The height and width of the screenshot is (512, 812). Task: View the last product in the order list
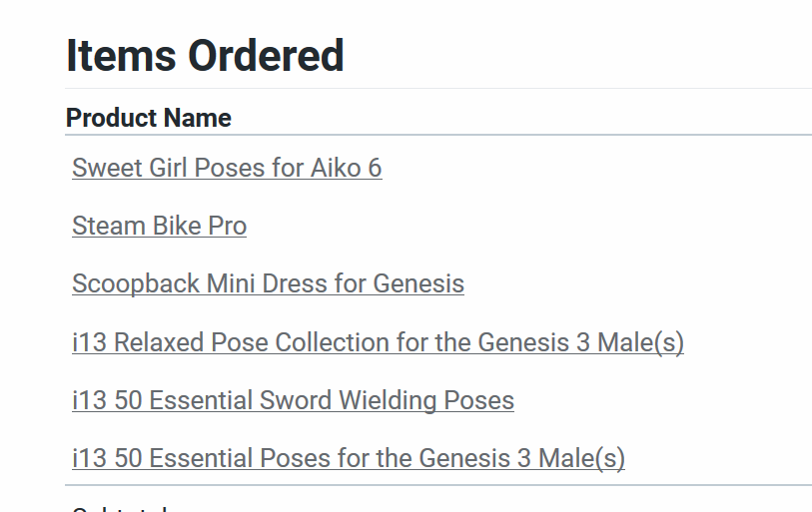(349, 459)
